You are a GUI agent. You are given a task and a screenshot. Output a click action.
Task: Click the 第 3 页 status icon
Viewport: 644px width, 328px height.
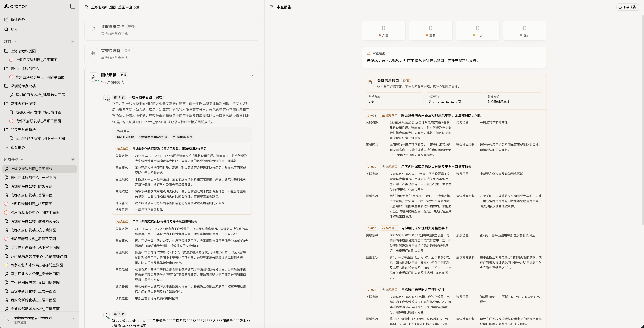pos(107,315)
